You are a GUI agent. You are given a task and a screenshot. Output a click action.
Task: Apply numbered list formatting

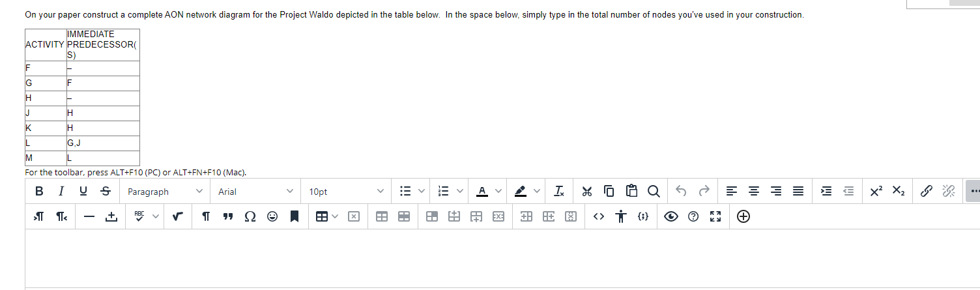(x=443, y=192)
